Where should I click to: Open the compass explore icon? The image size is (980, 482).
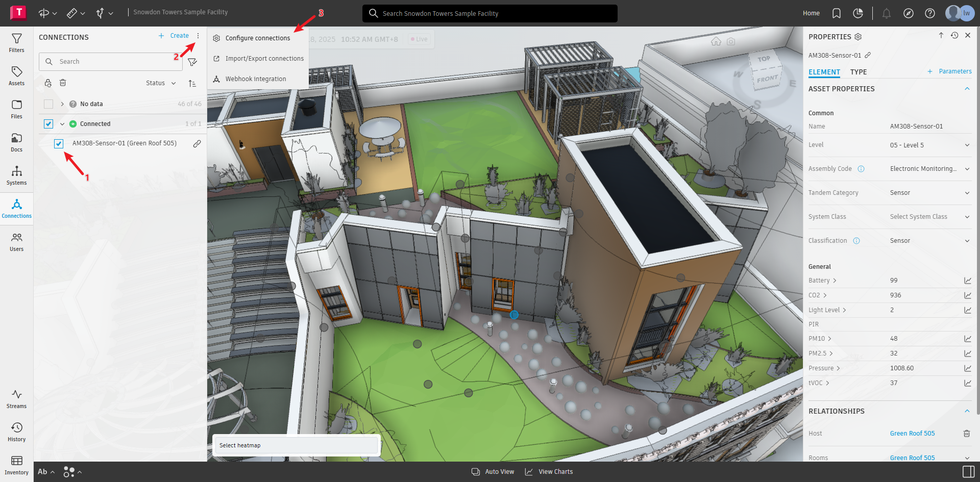(909, 13)
